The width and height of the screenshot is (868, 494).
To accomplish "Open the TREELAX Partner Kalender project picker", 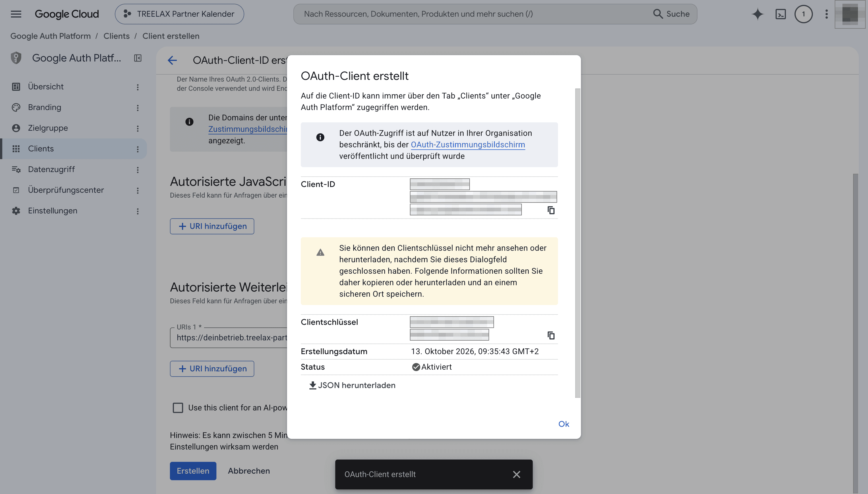I will 179,14.
